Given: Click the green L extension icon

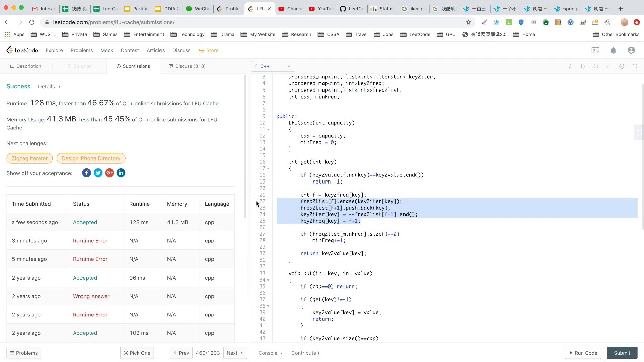Looking at the screenshot, I should [509, 22].
